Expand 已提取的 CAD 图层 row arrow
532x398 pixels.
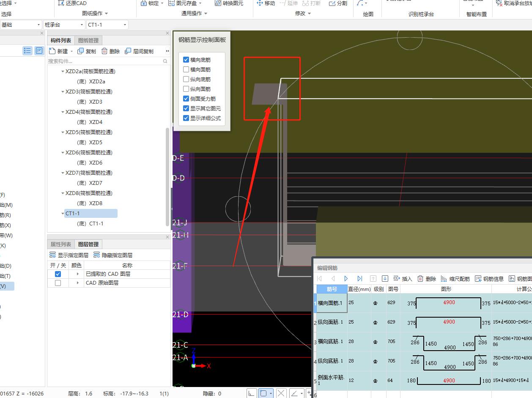pos(78,274)
